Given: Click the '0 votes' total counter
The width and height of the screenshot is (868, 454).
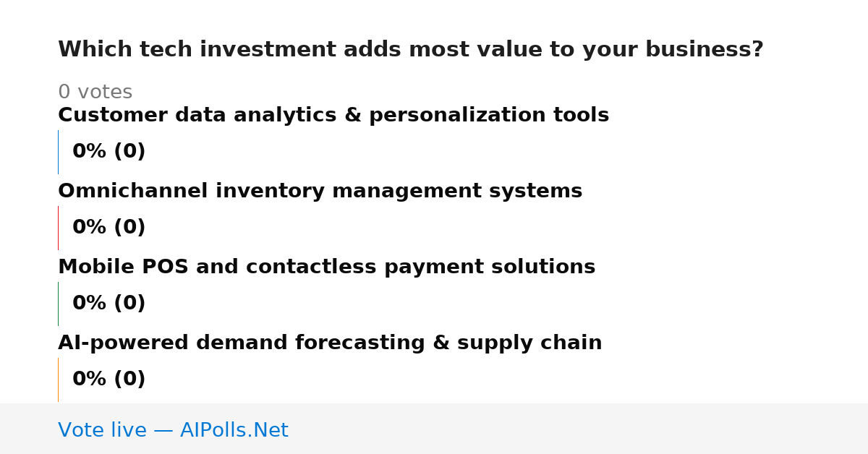Looking at the screenshot, I should point(95,93).
